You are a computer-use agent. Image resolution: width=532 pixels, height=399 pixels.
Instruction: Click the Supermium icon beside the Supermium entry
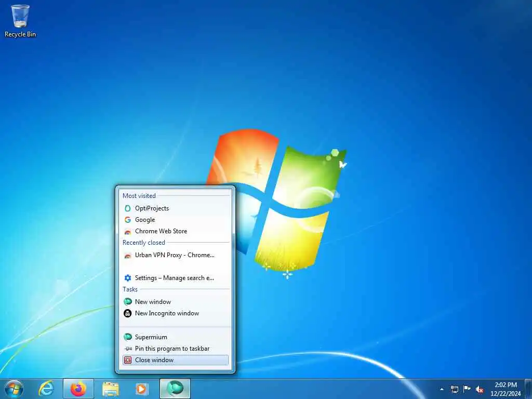pyautogui.click(x=128, y=337)
